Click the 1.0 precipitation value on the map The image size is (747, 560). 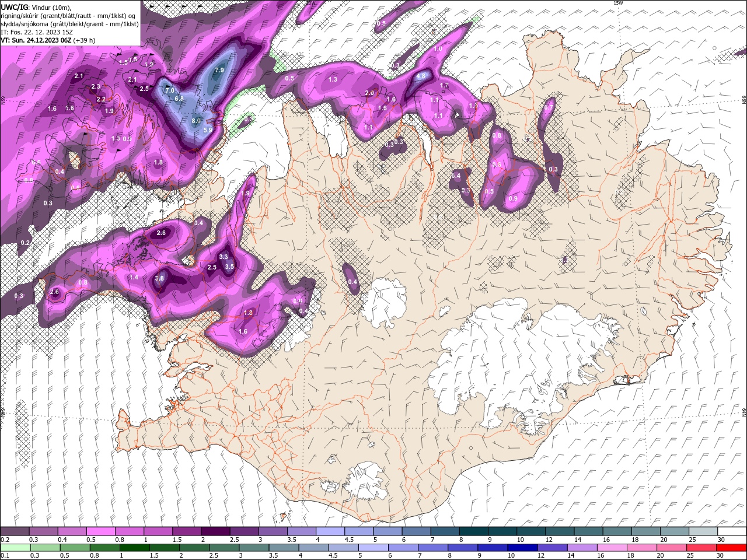click(x=438, y=49)
